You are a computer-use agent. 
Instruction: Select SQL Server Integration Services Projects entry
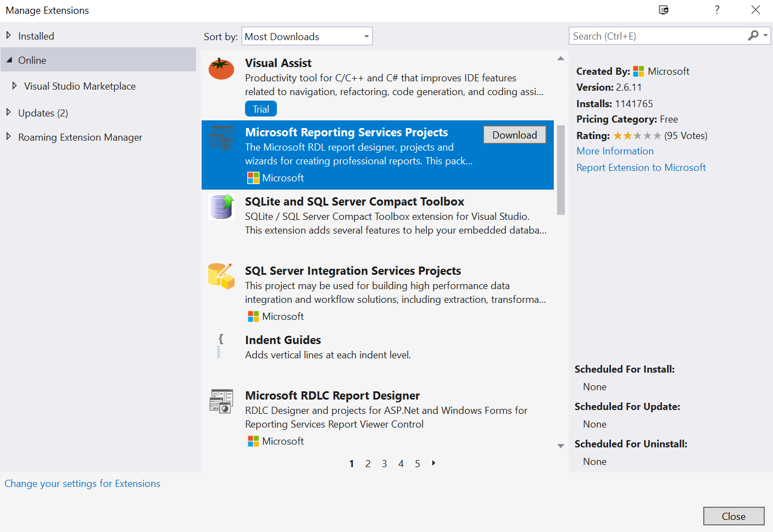click(377, 293)
